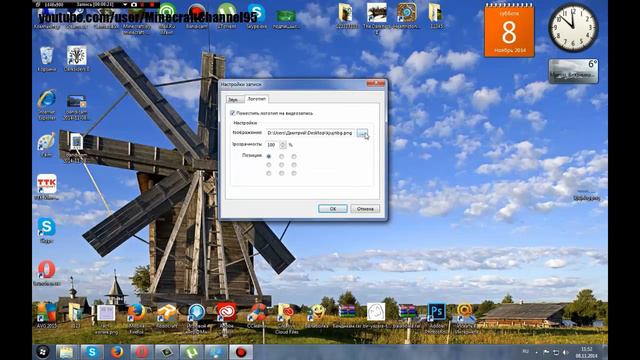This screenshot has height=360, width=640.
Task: Select top-left logo position radio button
Action: pos(269,156)
